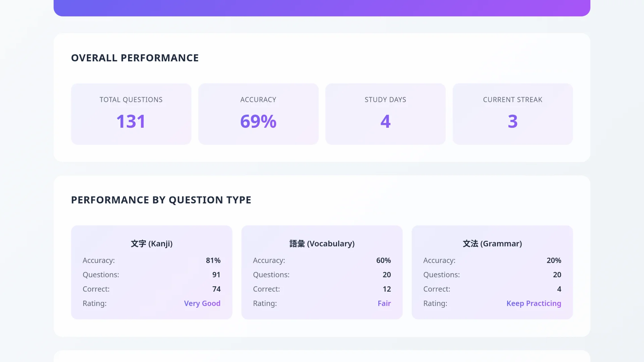Viewport: 644px width, 362px height.
Task: Select the streak value 3
Action: point(513,121)
